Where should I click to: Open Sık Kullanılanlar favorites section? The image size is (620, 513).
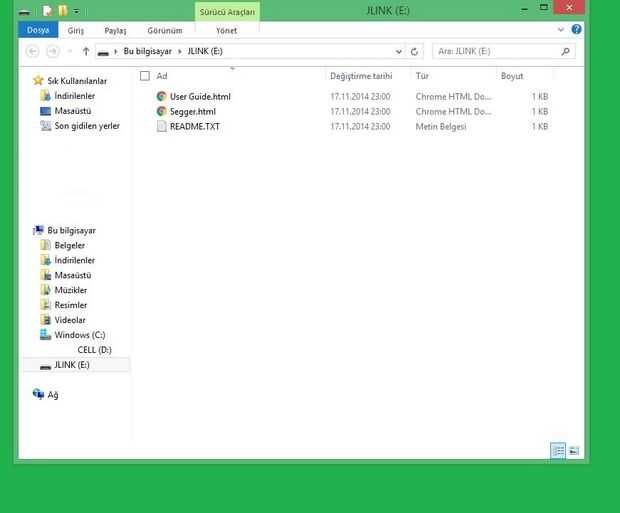pyautogui.click(x=77, y=81)
